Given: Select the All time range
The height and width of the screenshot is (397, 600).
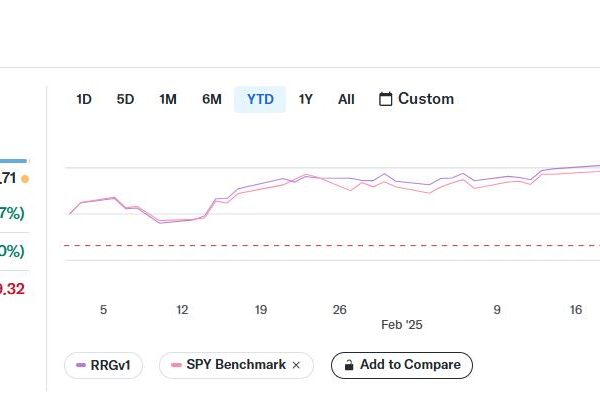Looking at the screenshot, I should tap(346, 100).
